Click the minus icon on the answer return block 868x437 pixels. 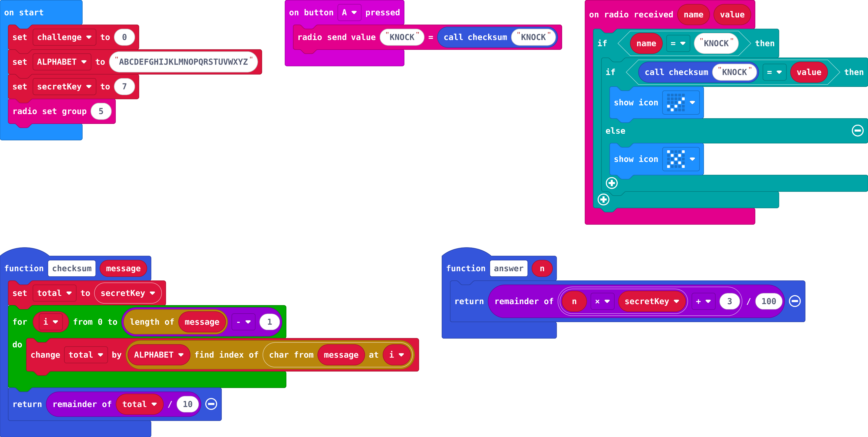point(794,301)
